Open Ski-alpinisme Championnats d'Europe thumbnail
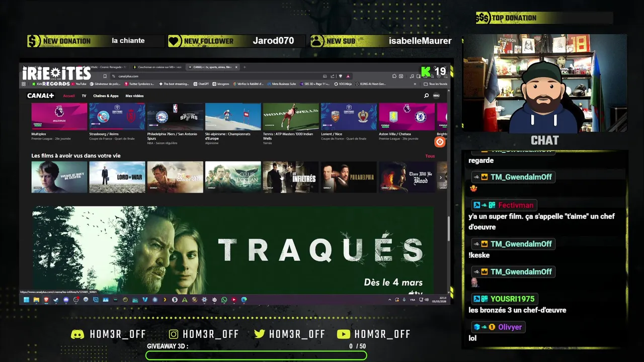The height and width of the screenshot is (362, 644). tap(233, 117)
